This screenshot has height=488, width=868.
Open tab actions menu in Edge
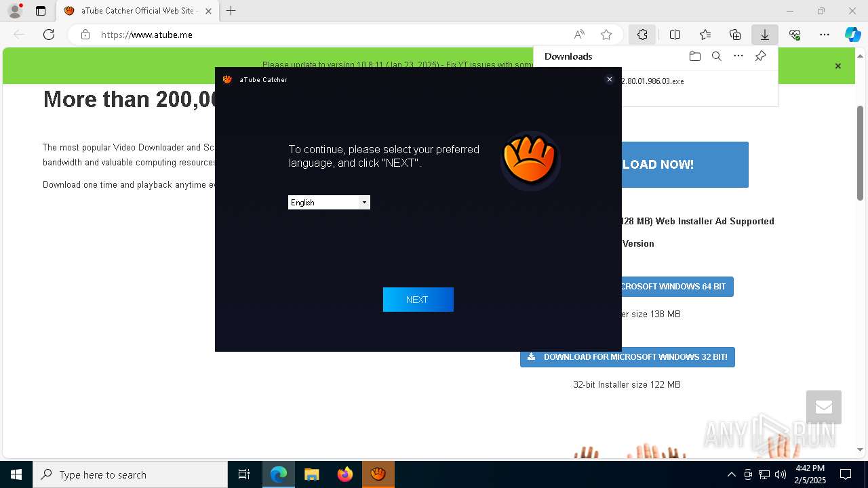(x=41, y=11)
